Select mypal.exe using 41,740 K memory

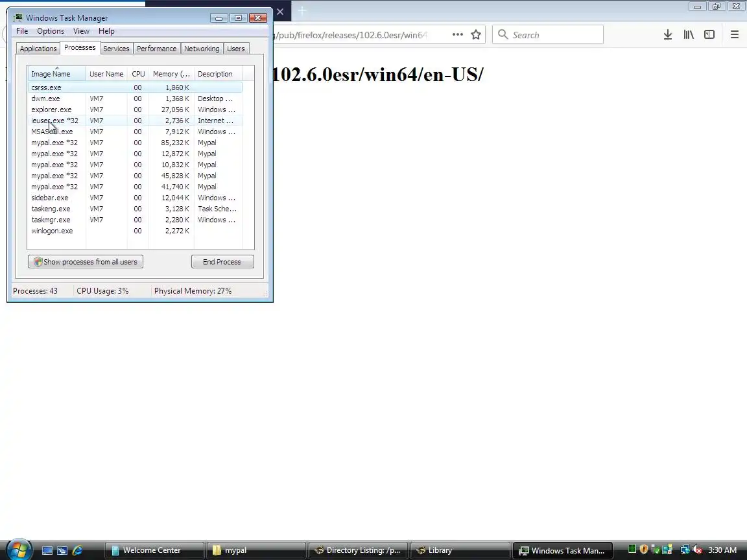(135, 187)
